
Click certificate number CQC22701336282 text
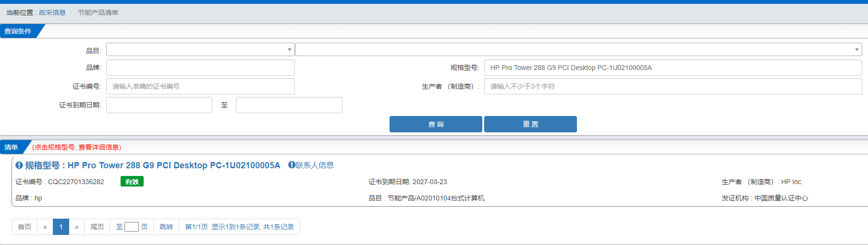click(76, 182)
